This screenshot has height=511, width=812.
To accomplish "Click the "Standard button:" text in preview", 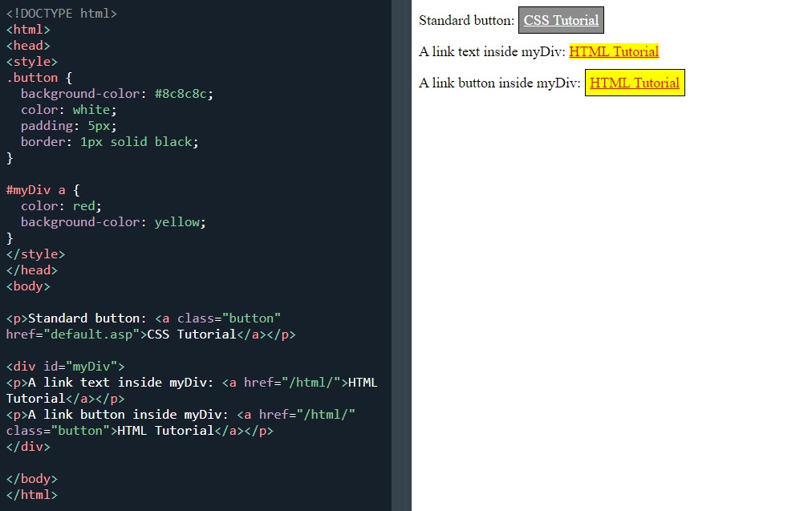I will click(x=466, y=21).
